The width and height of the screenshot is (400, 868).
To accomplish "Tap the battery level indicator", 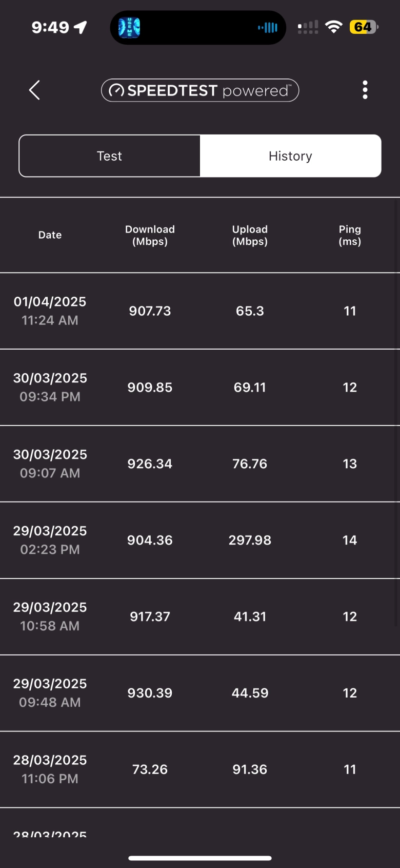I will click(x=363, y=27).
